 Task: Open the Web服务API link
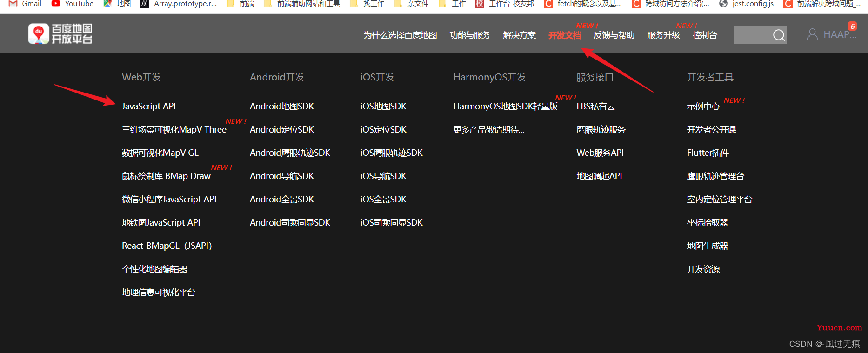pos(600,153)
